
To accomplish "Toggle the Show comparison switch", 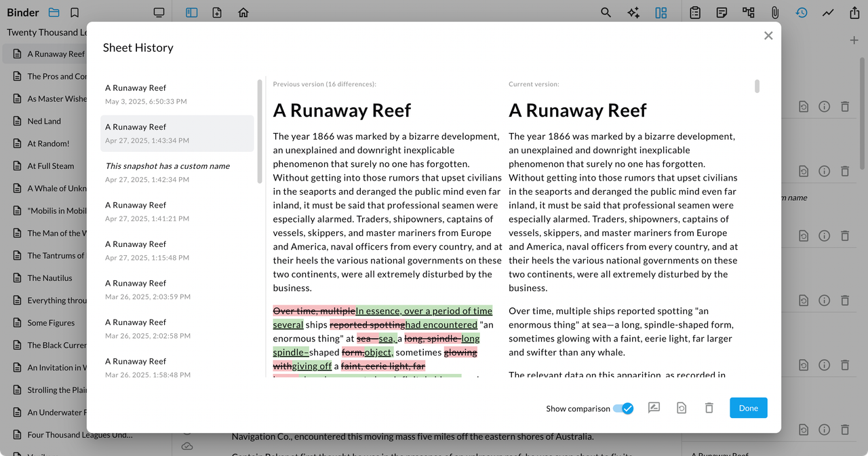I will 623,408.
